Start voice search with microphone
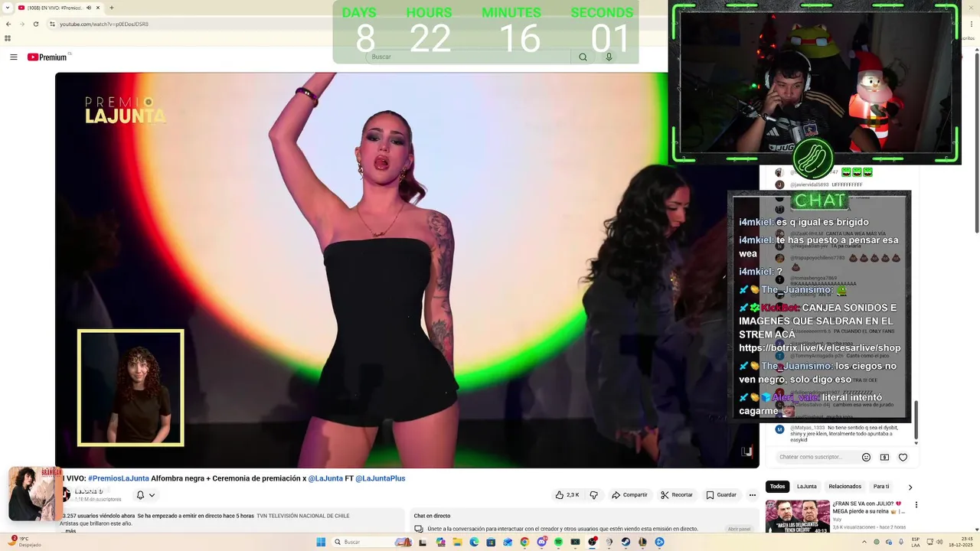 point(609,57)
